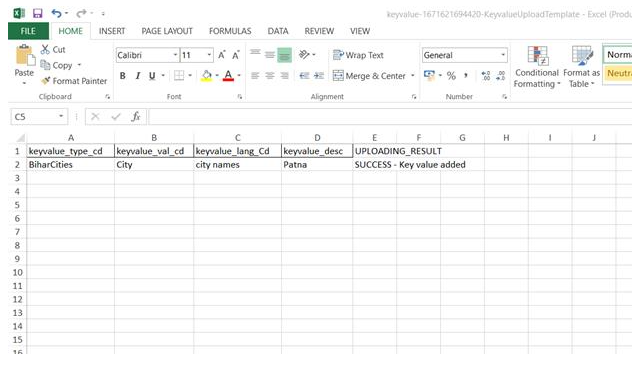Apply yellow fill color bucket
The height and width of the screenshot is (365, 639).
[207, 76]
